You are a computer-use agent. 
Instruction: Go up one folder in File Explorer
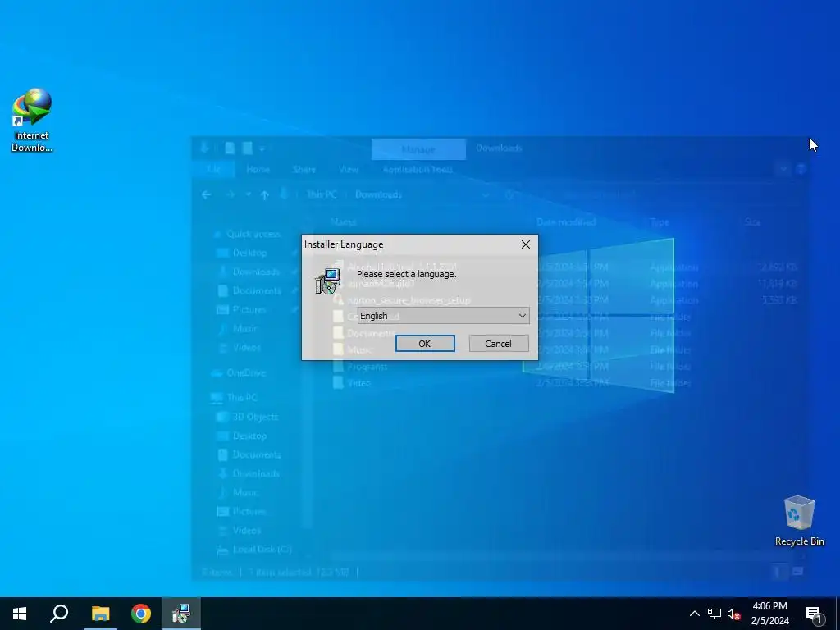[265, 195]
